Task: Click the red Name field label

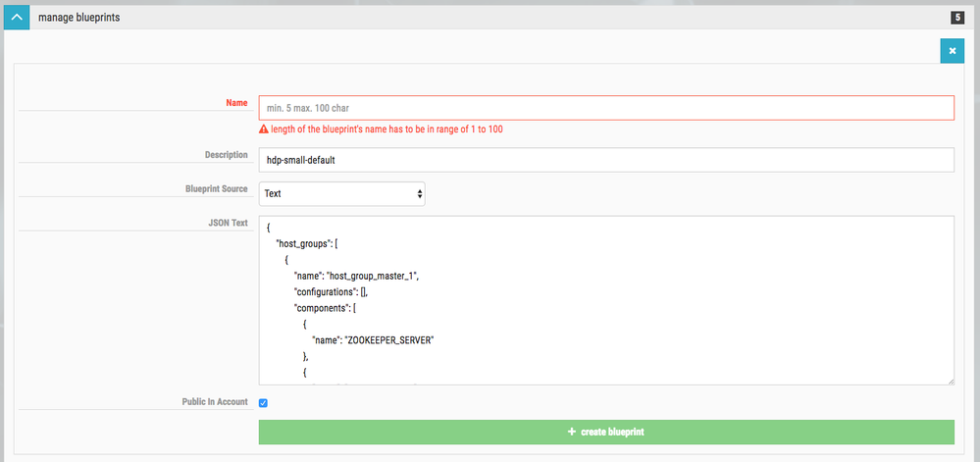Action: click(236, 103)
